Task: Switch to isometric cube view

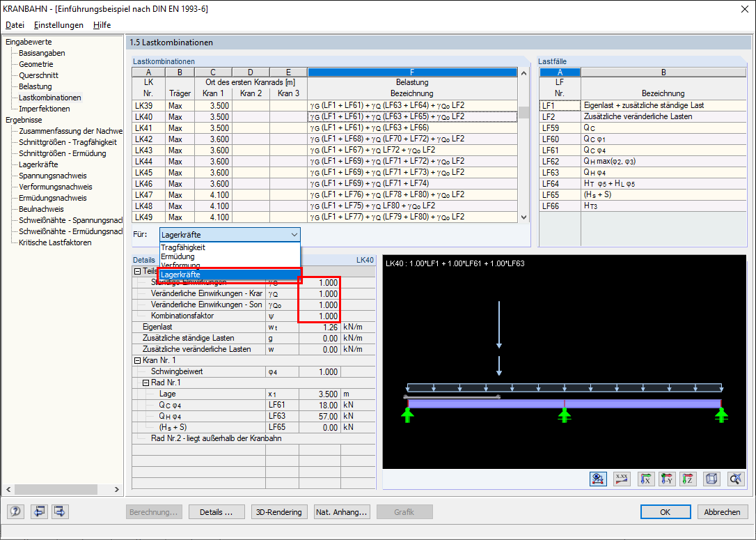Action: (x=711, y=479)
